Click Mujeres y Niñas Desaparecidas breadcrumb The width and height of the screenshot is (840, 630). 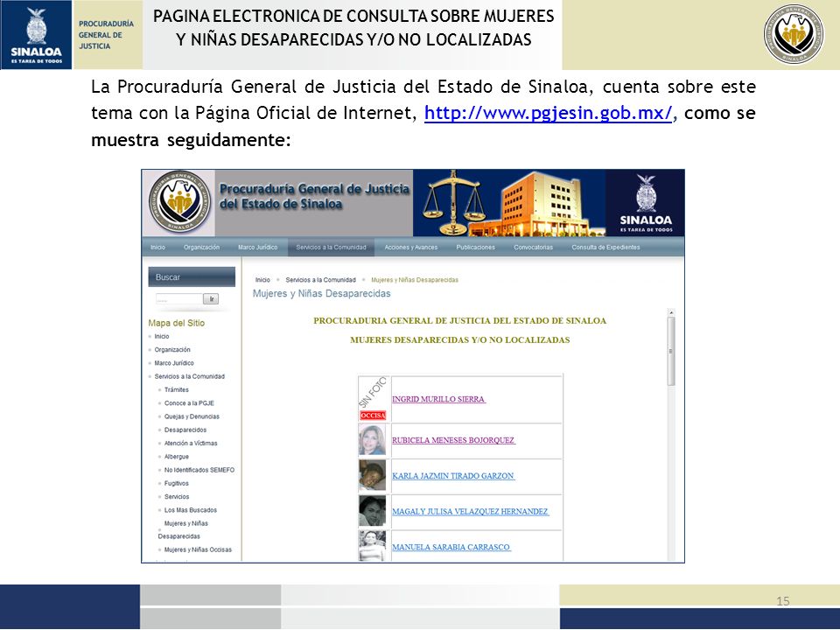click(x=415, y=280)
